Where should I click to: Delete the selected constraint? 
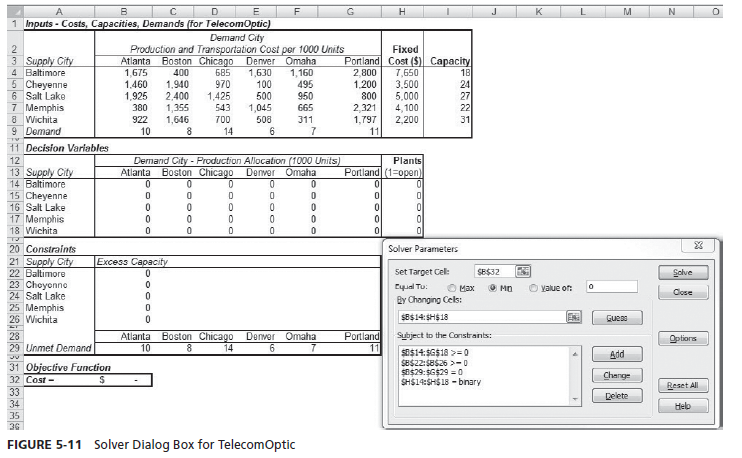coord(616,396)
